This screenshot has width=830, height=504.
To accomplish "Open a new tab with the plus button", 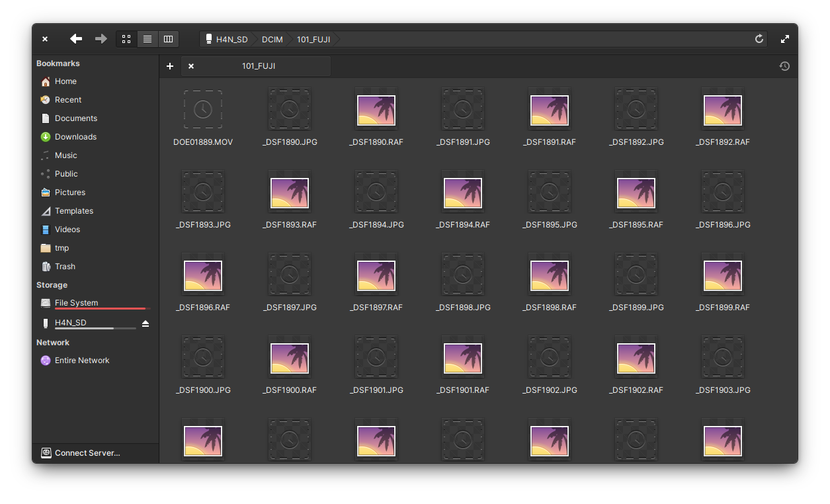I will [x=170, y=66].
